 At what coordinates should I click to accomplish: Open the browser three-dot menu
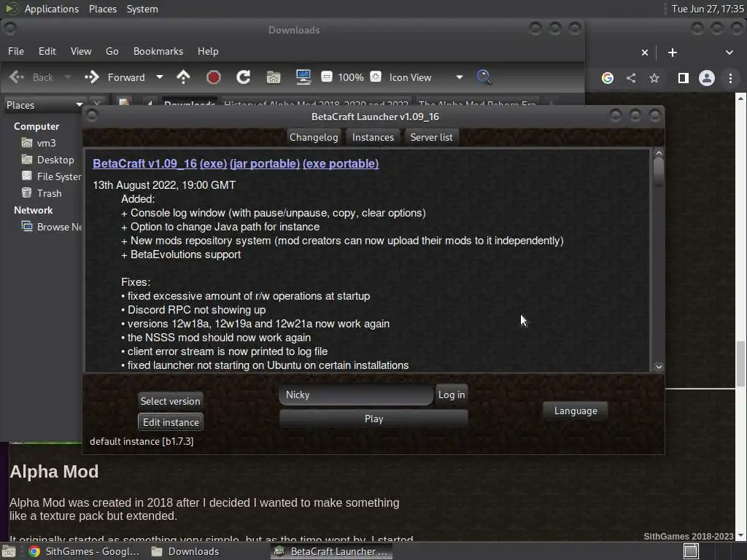(x=730, y=78)
